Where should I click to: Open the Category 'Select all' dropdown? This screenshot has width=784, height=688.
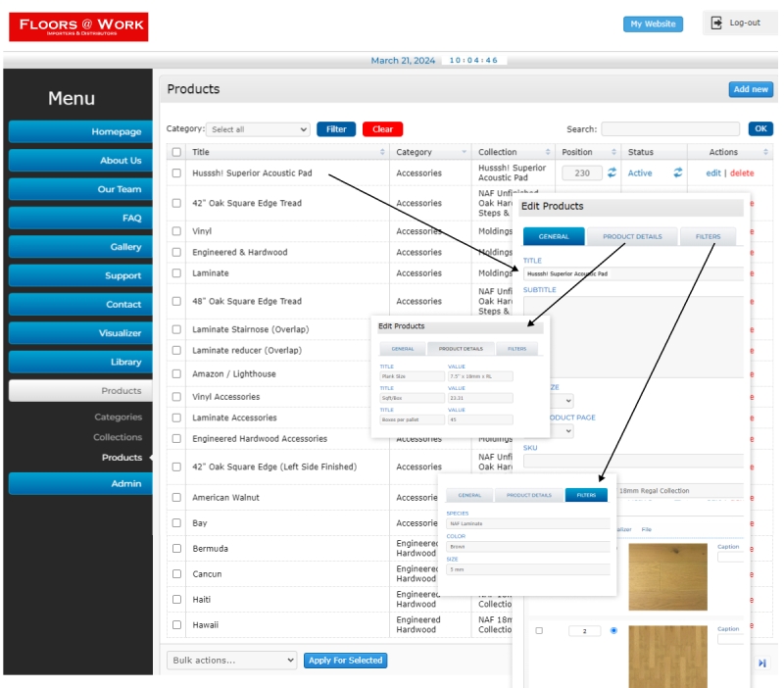point(259,129)
